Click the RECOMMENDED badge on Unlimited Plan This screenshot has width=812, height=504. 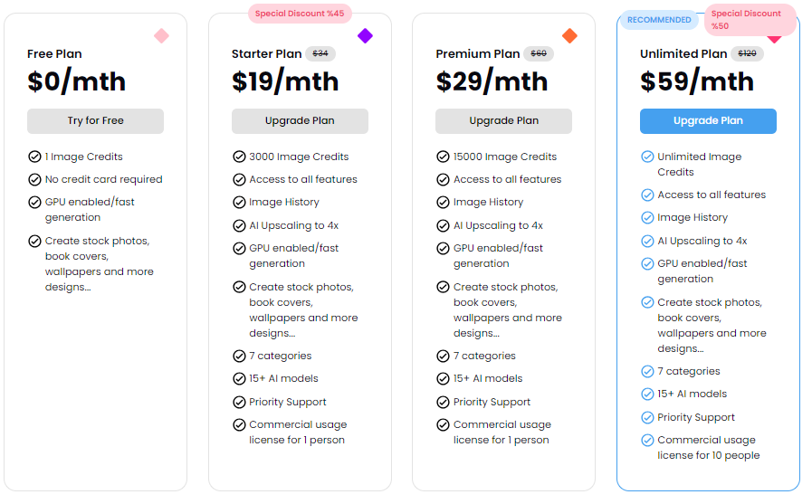coord(658,20)
